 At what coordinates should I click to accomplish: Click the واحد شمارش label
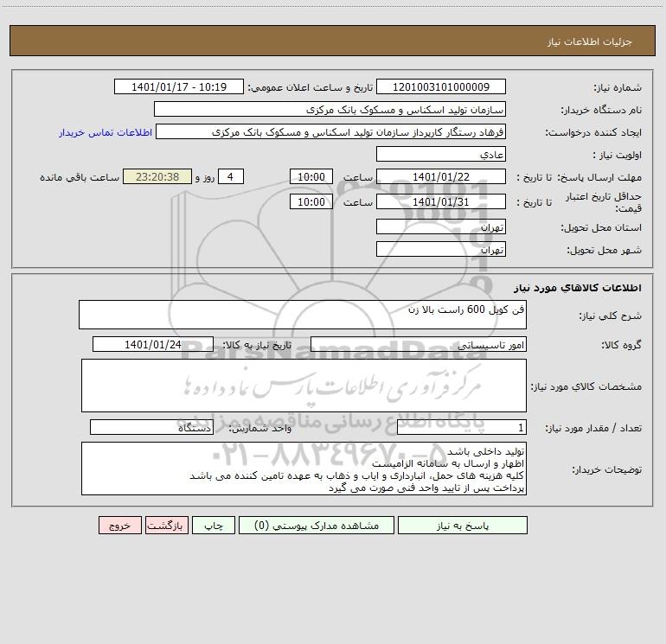click(260, 429)
